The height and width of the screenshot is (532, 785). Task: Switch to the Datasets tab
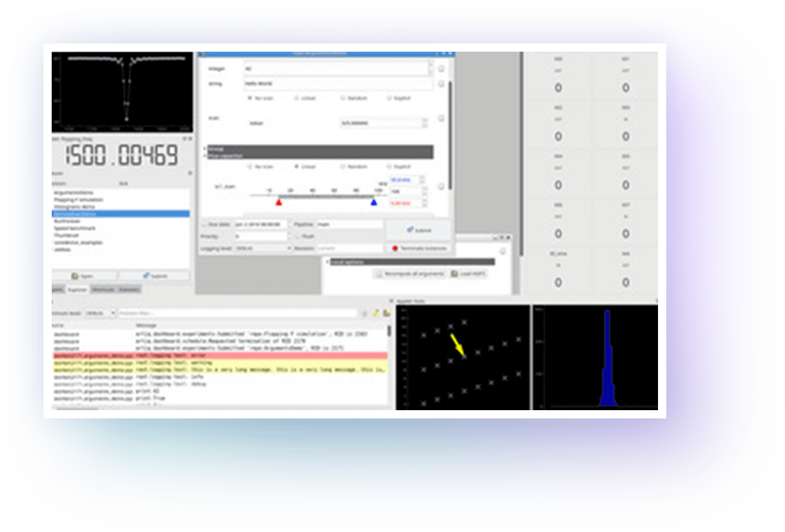point(129,289)
